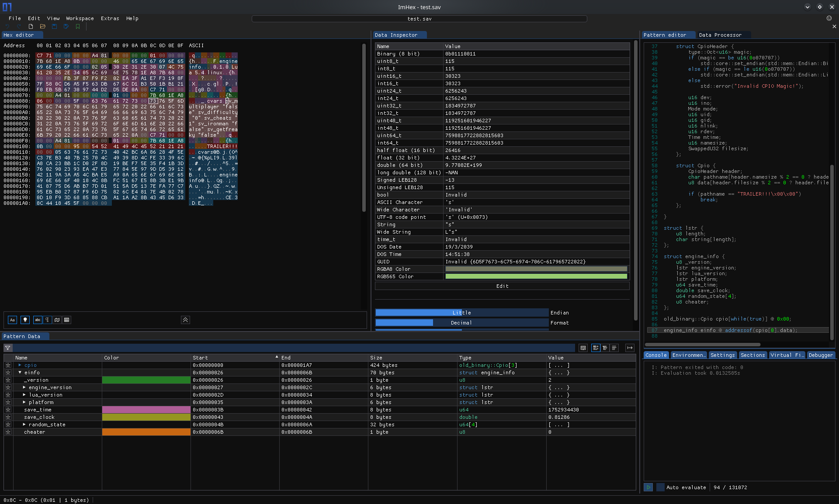Favorite the cheater row star
839x504 pixels.
[x=8, y=432]
